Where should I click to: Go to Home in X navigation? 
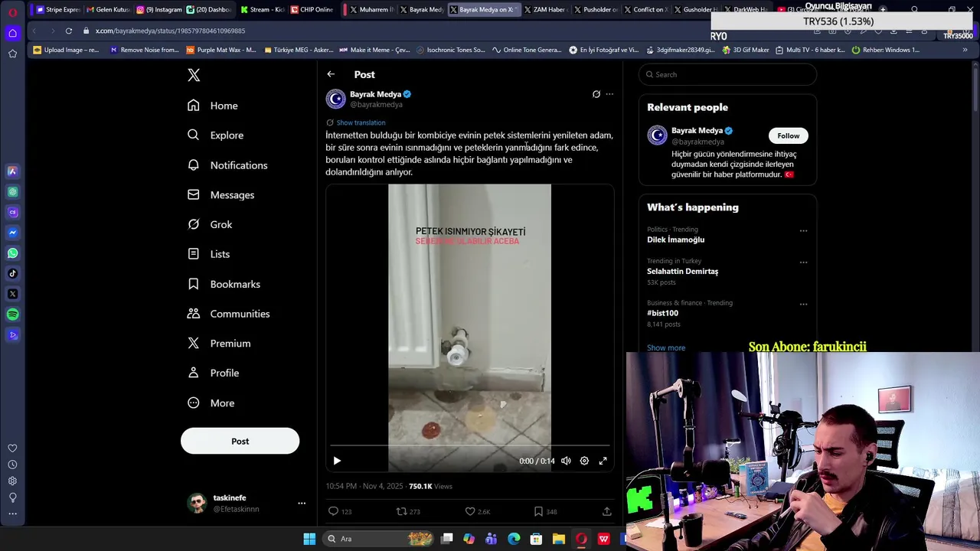213,106
